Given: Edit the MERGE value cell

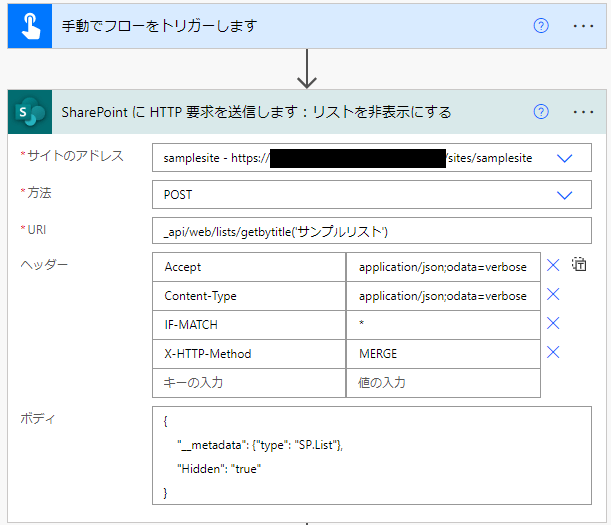Looking at the screenshot, I should pos(443,354).
